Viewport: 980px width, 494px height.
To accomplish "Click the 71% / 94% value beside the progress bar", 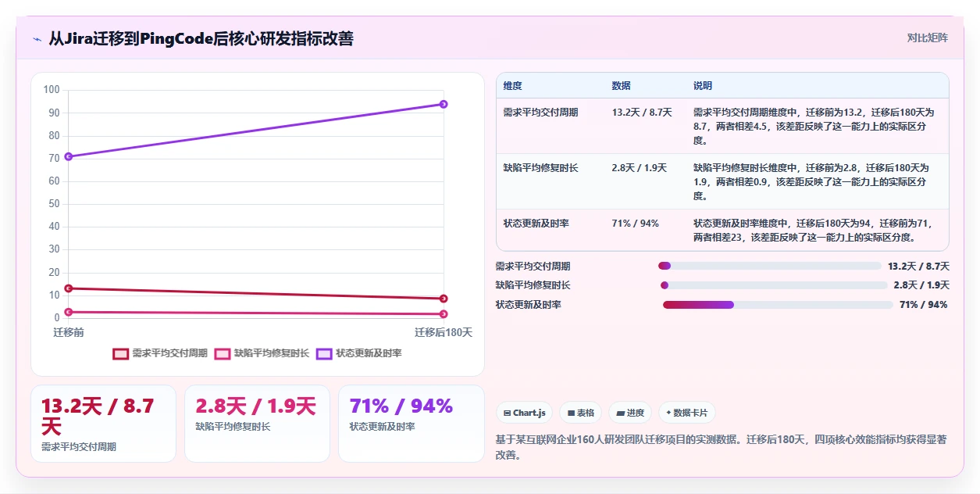I will pos(924,305).
